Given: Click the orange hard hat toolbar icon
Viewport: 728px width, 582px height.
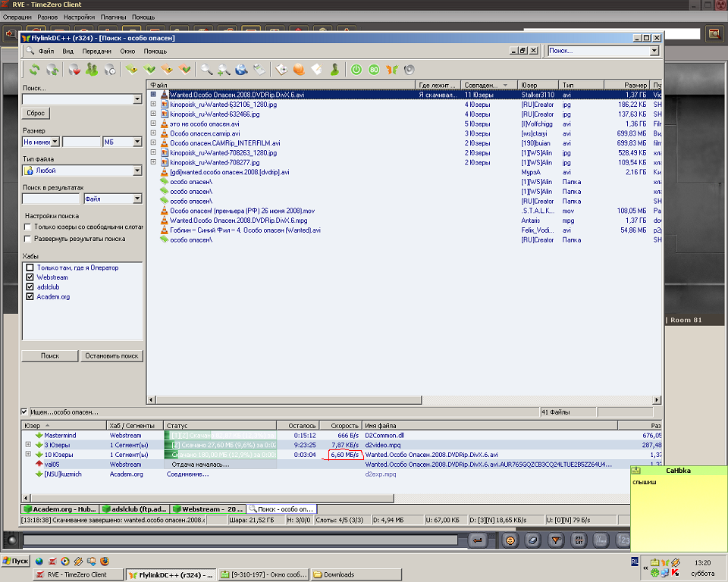Looking at the screenshot, I should coord(299,70).
